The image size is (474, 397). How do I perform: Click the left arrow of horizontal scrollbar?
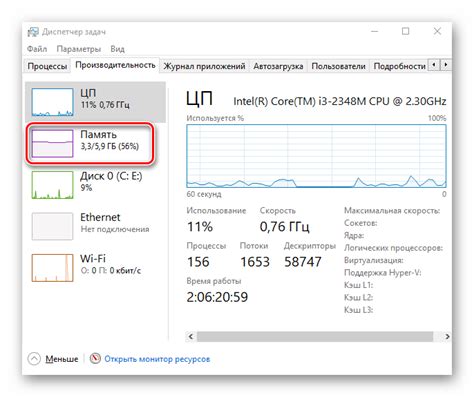tap(191, 336)
